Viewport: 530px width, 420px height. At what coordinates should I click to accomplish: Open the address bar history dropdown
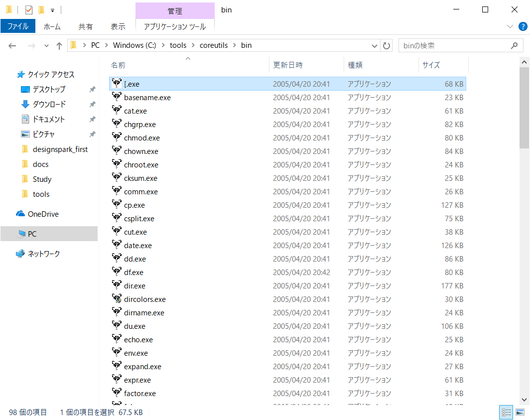click(374, 46)
